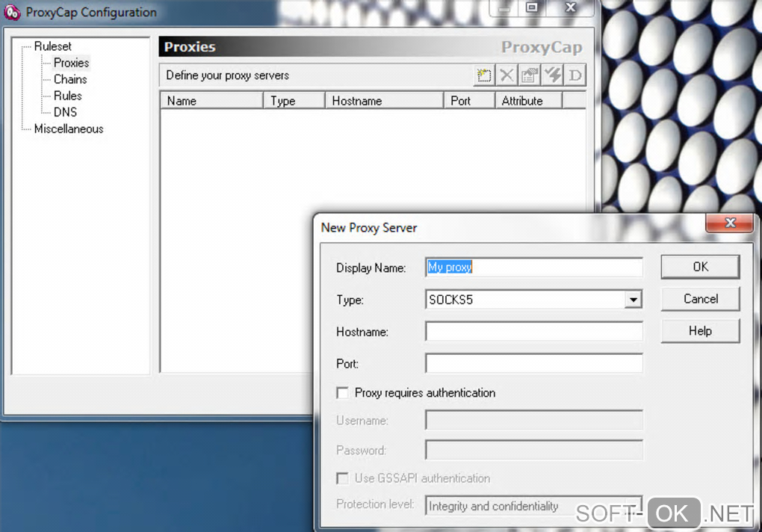Select the Ruleset root tree node
This screenshot has width=762, height=532.
tap(52, 46)
